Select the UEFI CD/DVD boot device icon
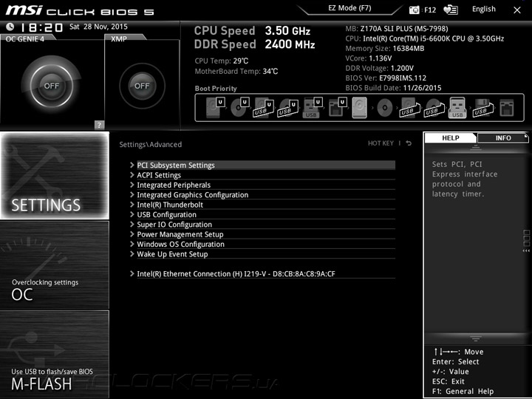The image size is (532, 399). [240, 108]
